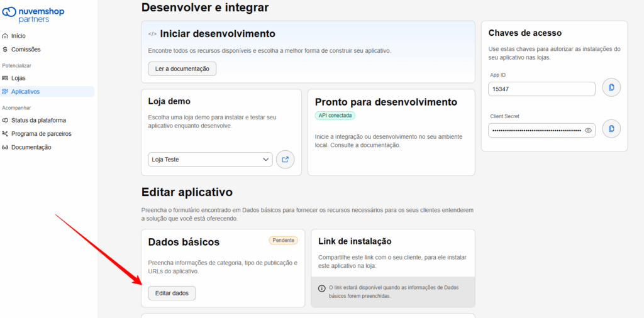Click the Client Secret password field

click(536, 131)
